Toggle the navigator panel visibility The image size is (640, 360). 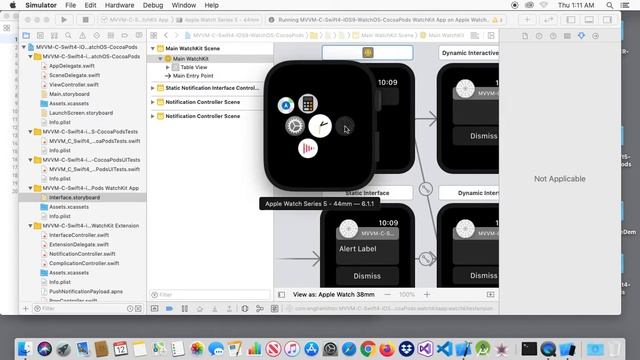(x=571, y=20)
